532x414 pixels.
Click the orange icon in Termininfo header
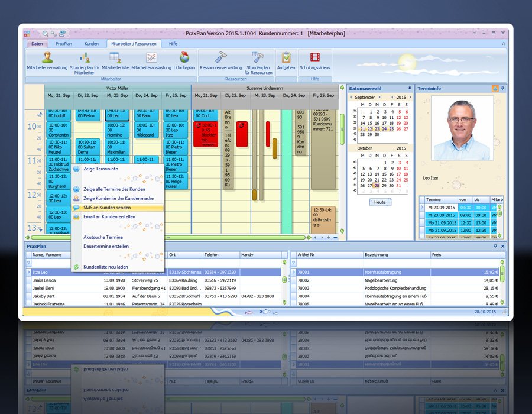click(x=495, y=89)
